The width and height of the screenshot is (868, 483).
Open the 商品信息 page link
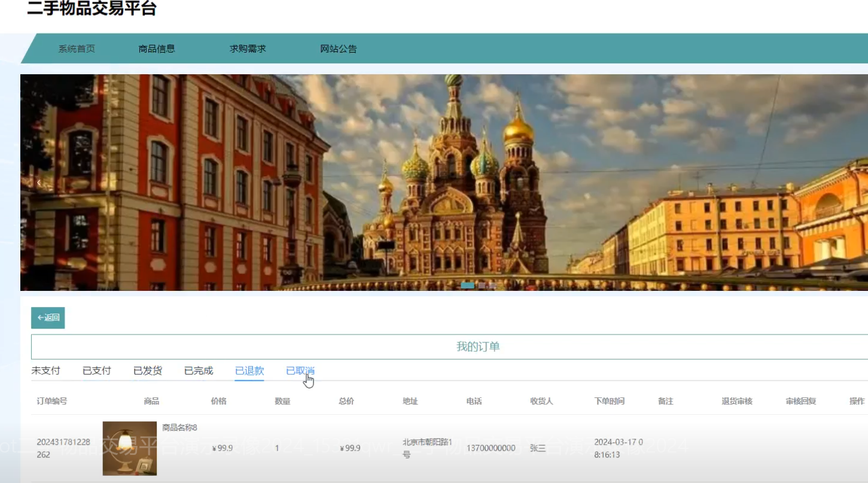tap(156, 48)
